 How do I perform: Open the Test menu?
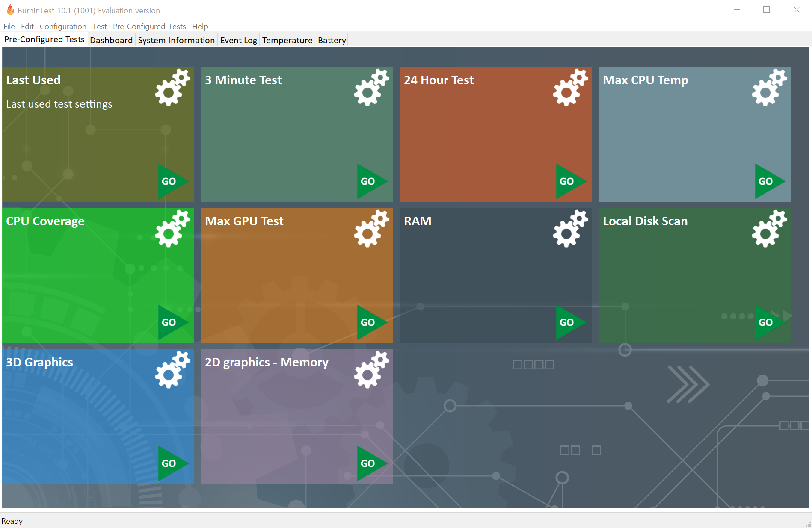100,27
